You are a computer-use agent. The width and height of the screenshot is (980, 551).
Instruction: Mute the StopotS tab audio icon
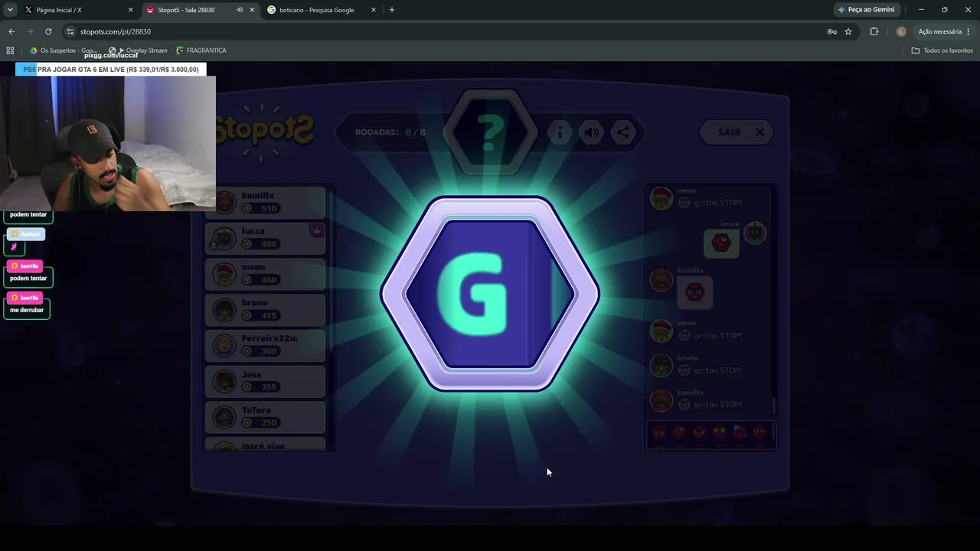point(240,10)
